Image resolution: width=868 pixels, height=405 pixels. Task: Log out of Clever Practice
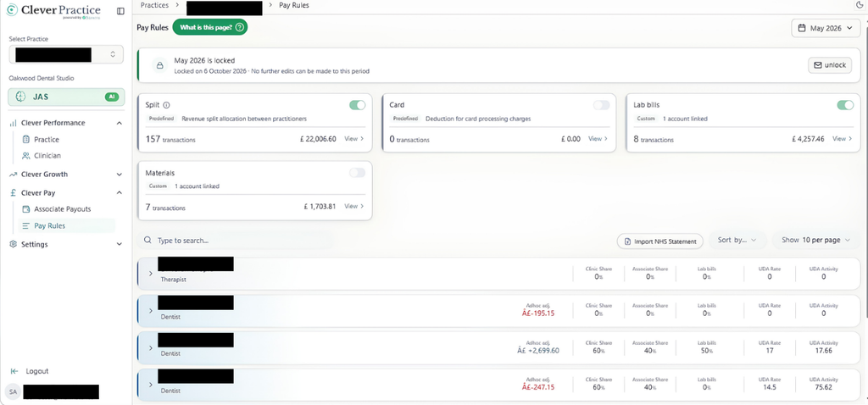[37, 371]
